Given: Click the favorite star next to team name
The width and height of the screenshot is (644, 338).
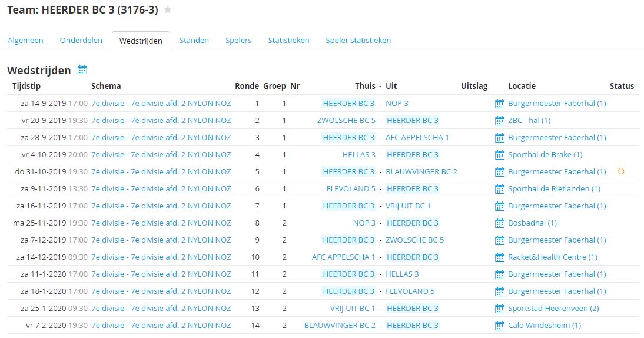Looking at the screenshot, I should coord(168,10).
